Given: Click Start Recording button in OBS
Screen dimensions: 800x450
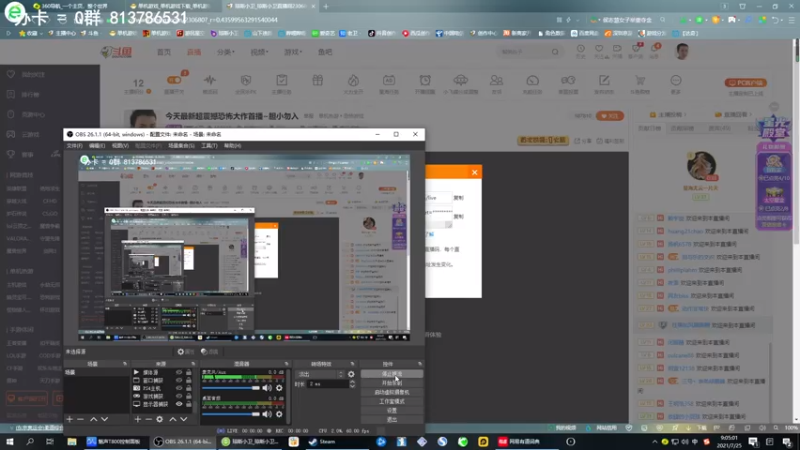Looking at the screenshot, I should 392,383.
